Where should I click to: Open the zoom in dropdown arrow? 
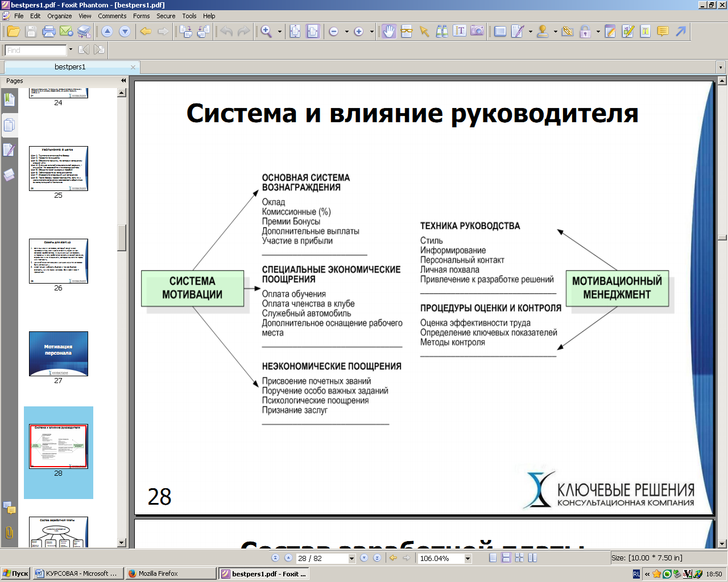[x=371, y=32]
